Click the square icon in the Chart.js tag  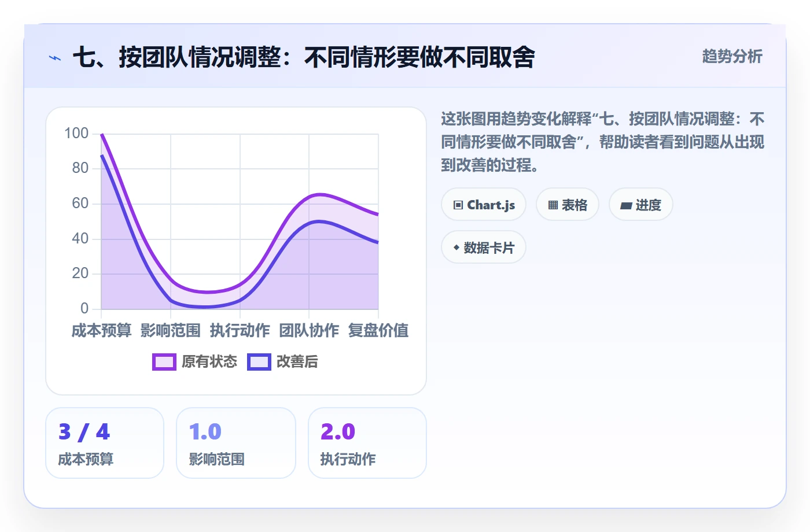(x=458, y=205)
